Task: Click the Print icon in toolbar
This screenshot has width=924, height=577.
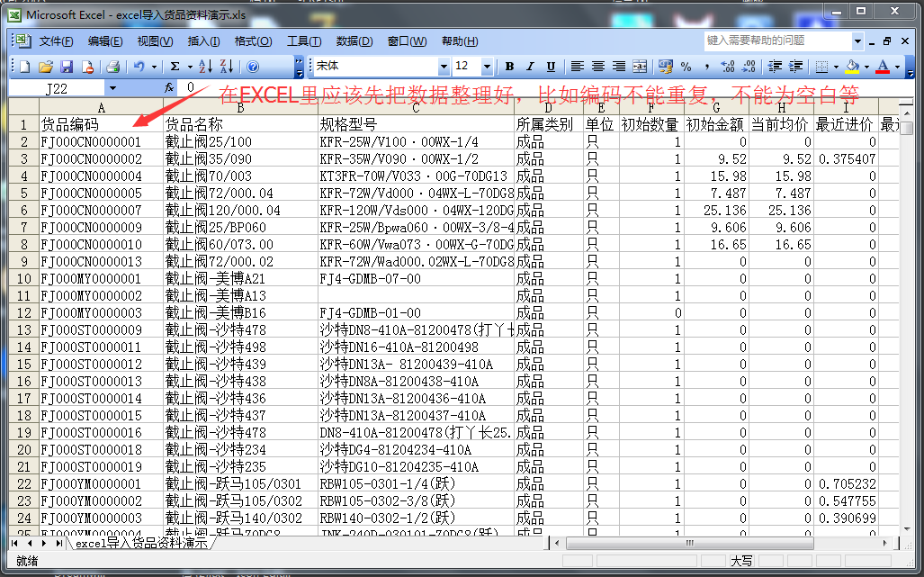Action: point(113,67)
